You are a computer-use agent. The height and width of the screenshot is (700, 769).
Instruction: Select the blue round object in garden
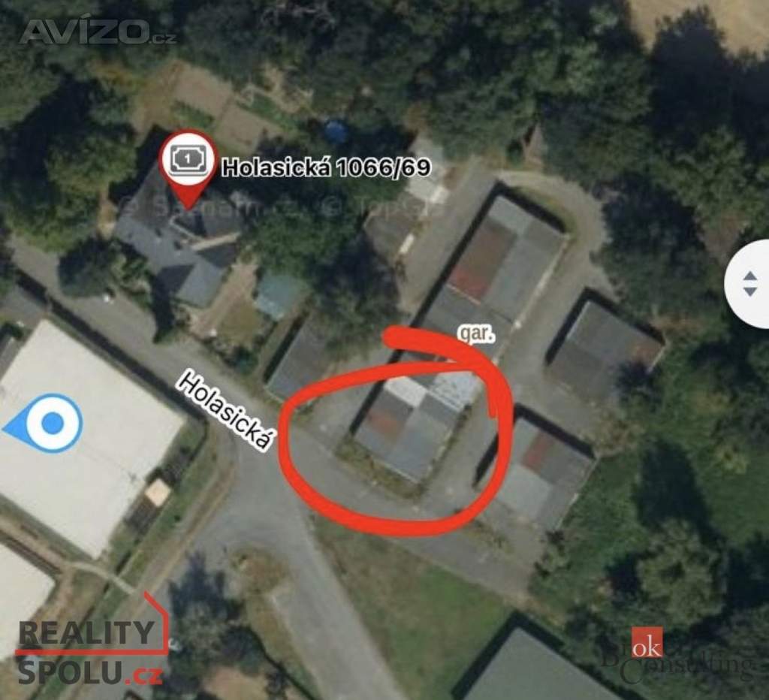[336, 131]
